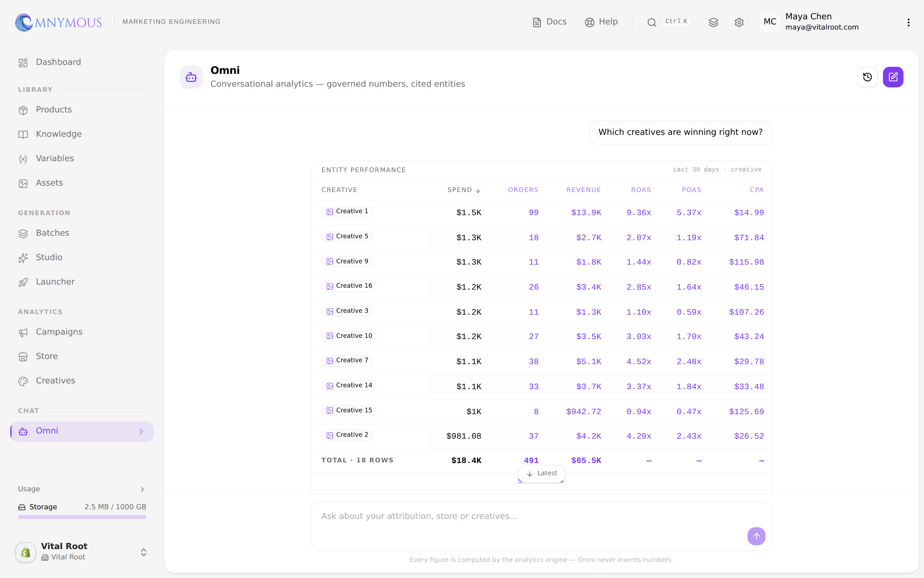Sort by POAS column header
The height and width of the screenshot is (578, 924).
coord(691,190)
